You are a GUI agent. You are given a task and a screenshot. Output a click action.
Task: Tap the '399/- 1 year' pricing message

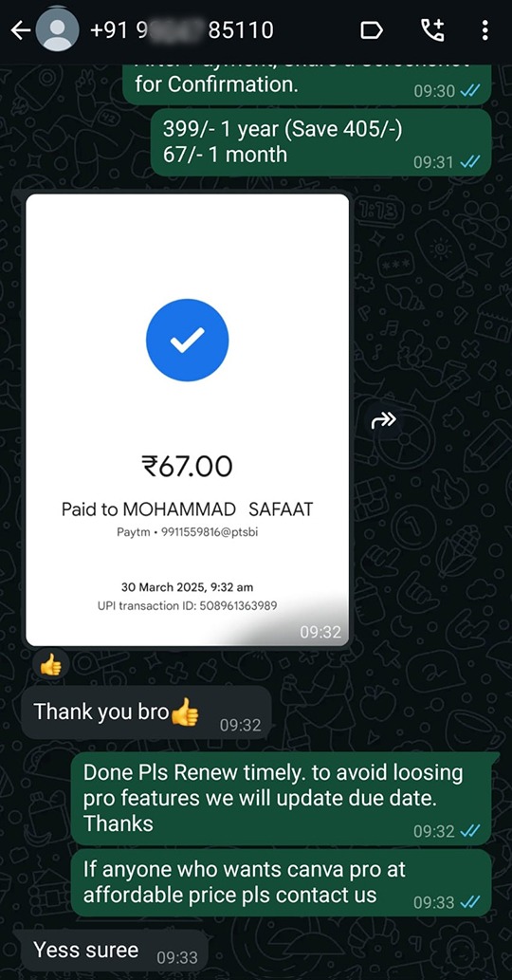coord(320,142)
